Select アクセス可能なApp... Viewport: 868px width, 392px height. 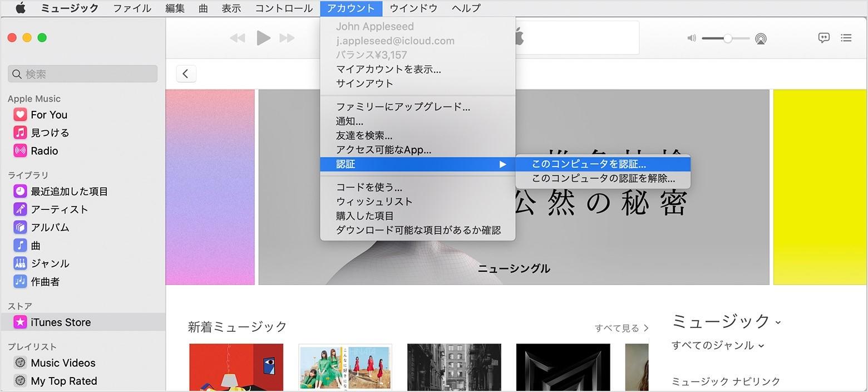click(x=418, y=150)
